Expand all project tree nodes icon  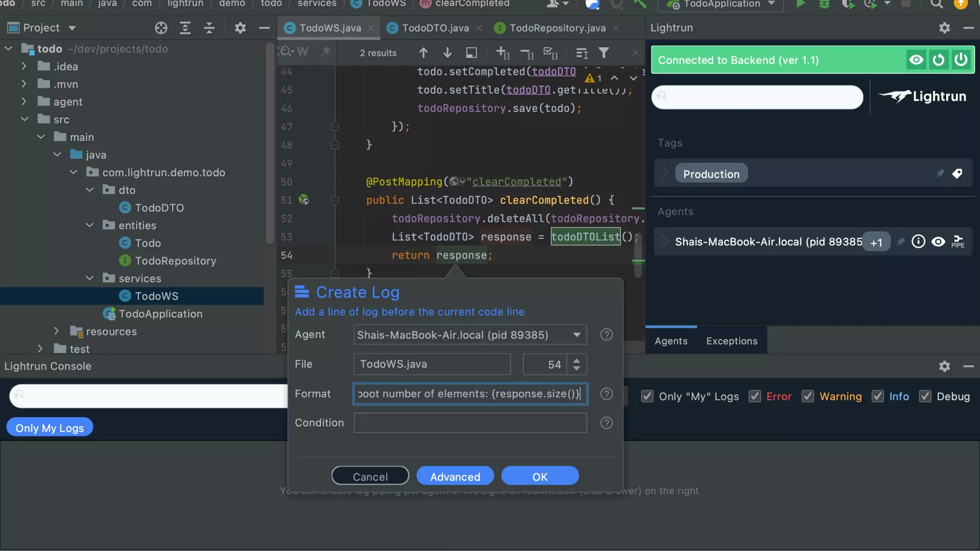[x=185, y=28]
